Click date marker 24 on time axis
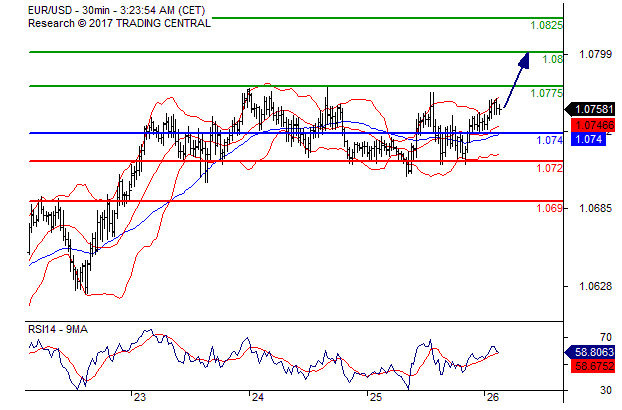The width and height of the screenshot is (622, 410). (258, 397)
